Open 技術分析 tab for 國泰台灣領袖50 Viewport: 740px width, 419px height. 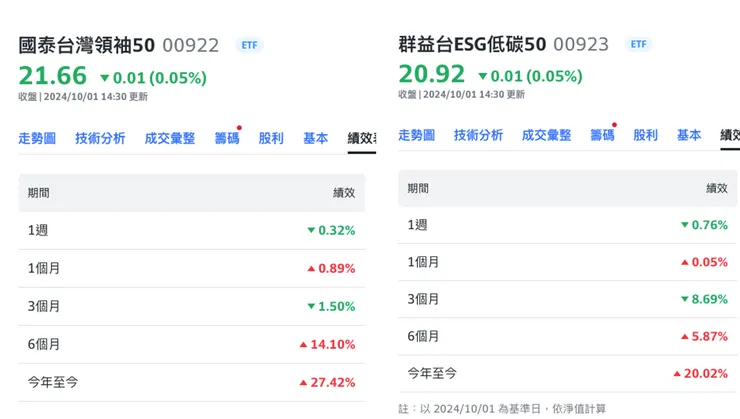click(100, 138)
